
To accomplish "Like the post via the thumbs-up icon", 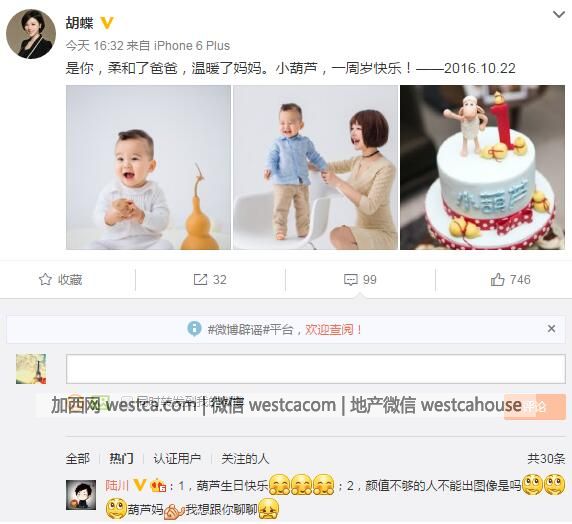I will [x=498, y=280].
